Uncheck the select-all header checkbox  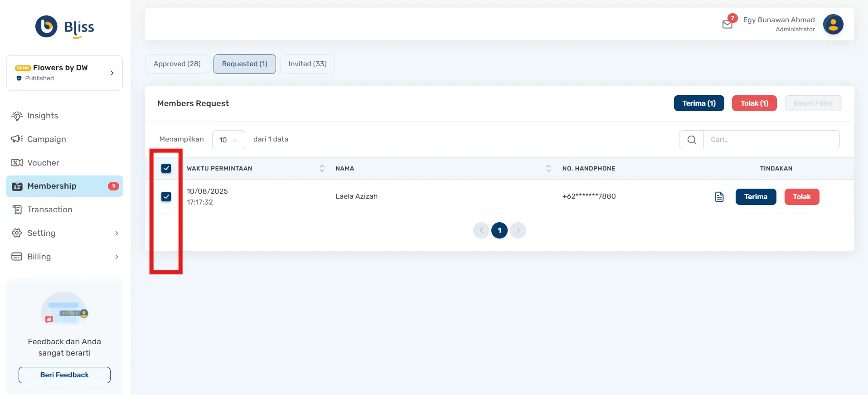click(166, 168)
